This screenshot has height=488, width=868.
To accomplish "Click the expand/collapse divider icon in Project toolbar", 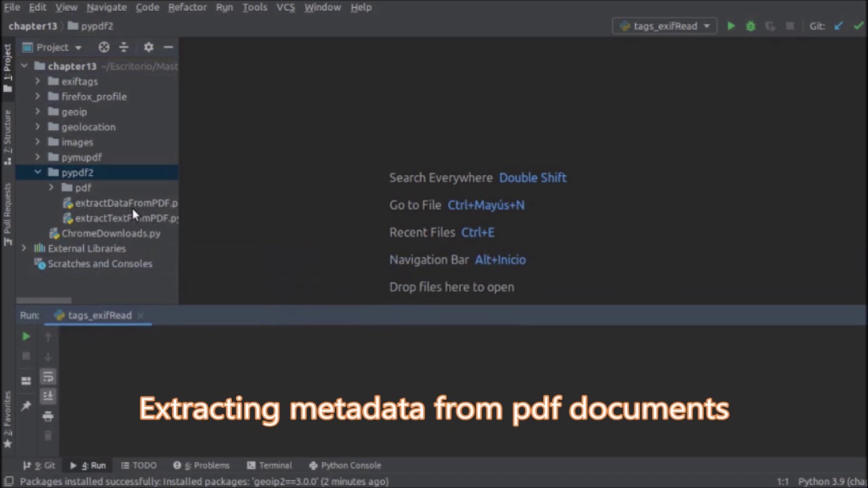I will (123, 47).
